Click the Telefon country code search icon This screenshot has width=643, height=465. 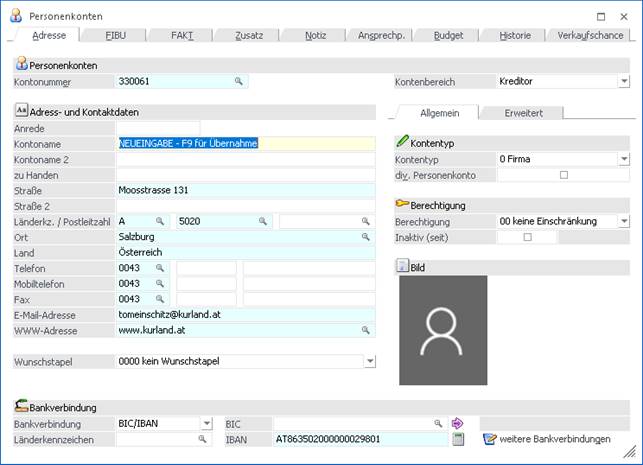coord(159,268)
